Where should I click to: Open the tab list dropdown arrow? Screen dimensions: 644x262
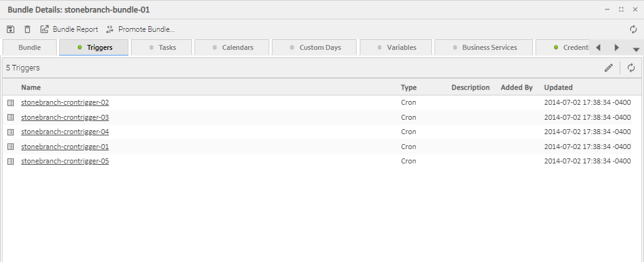click(x=636, y=49)
